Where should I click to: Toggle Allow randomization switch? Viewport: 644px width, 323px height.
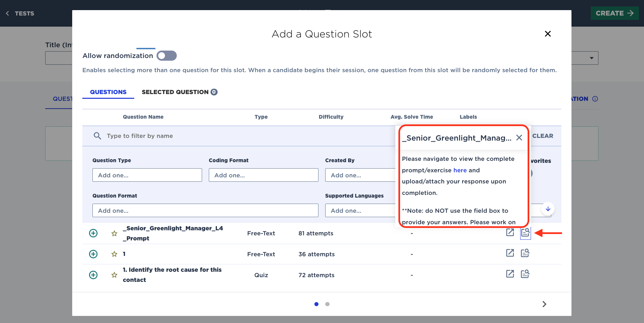click(167, 56)
